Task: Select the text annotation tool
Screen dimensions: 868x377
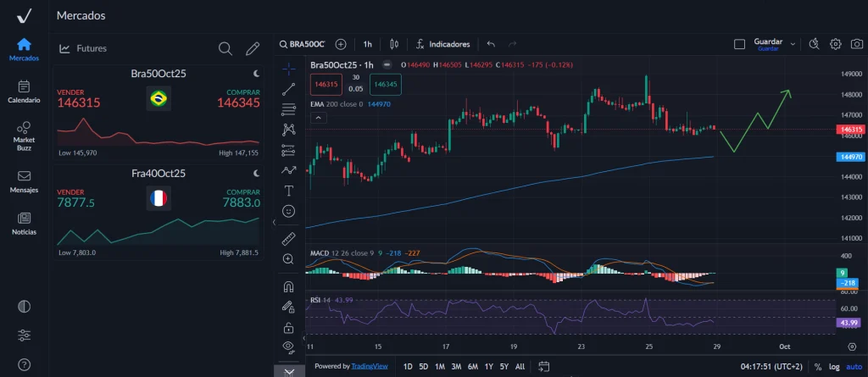Action: click(289, 190)
